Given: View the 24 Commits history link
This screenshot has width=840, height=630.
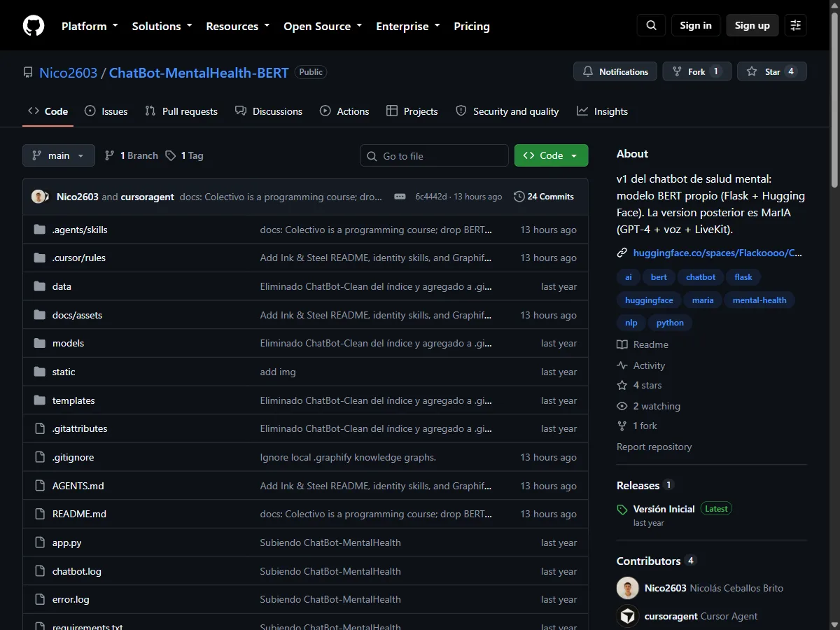Looking at the screenshot, I should [544, 197].
